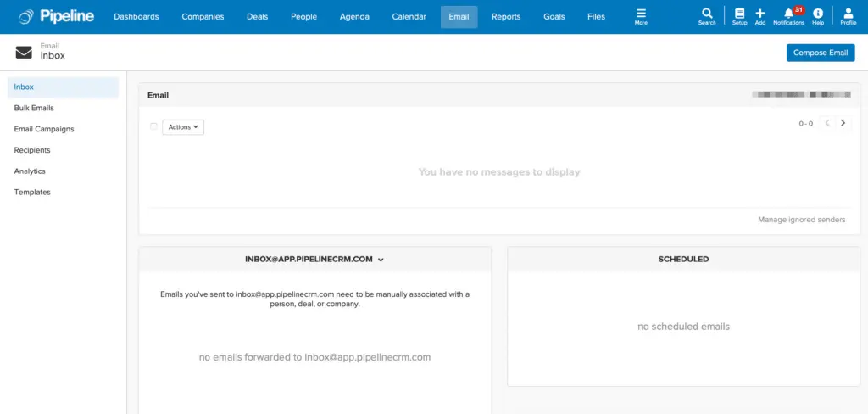The width and height of the screenshot is (868, 414).
Task: Open Analytics in the sidebar
Action: [30, 171]
